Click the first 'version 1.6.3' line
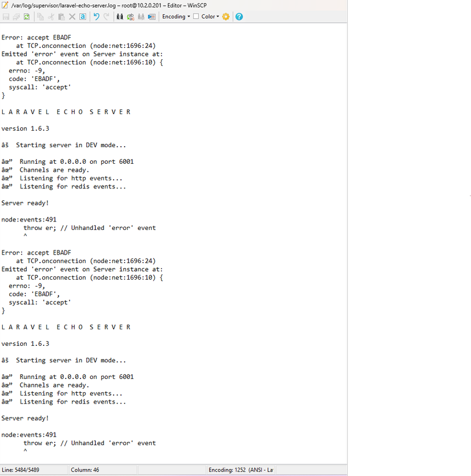 [25, 129]
